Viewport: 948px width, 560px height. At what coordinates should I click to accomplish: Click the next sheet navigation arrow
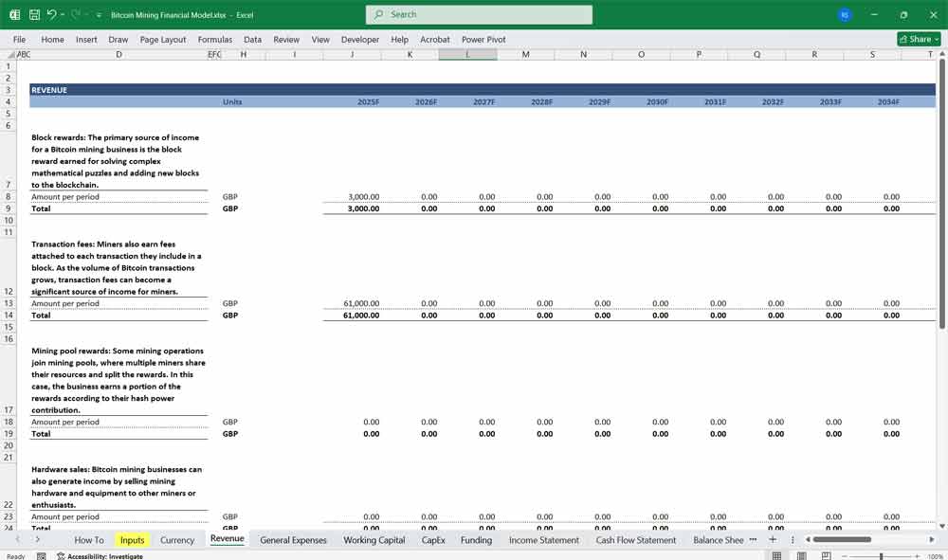38,539
